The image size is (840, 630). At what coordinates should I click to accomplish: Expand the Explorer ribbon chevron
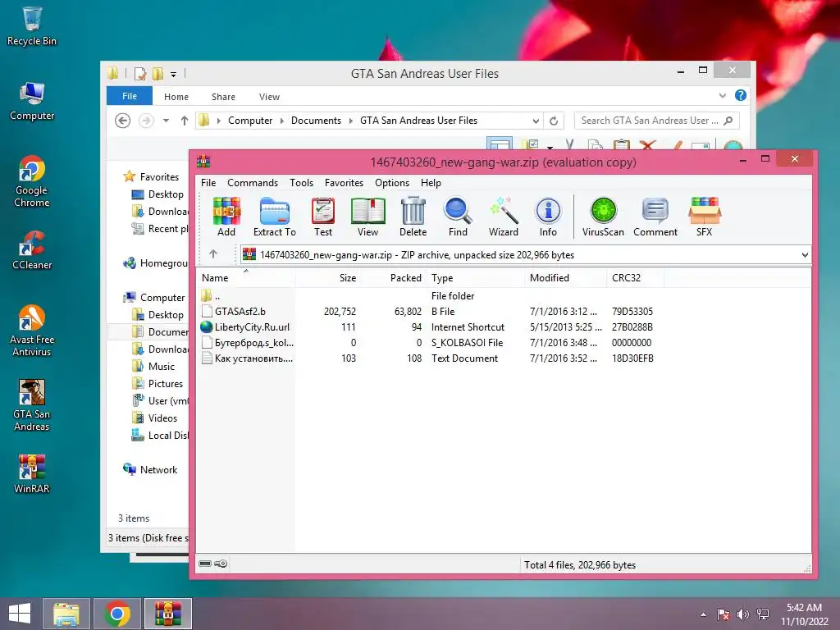(x=722, y=95)
